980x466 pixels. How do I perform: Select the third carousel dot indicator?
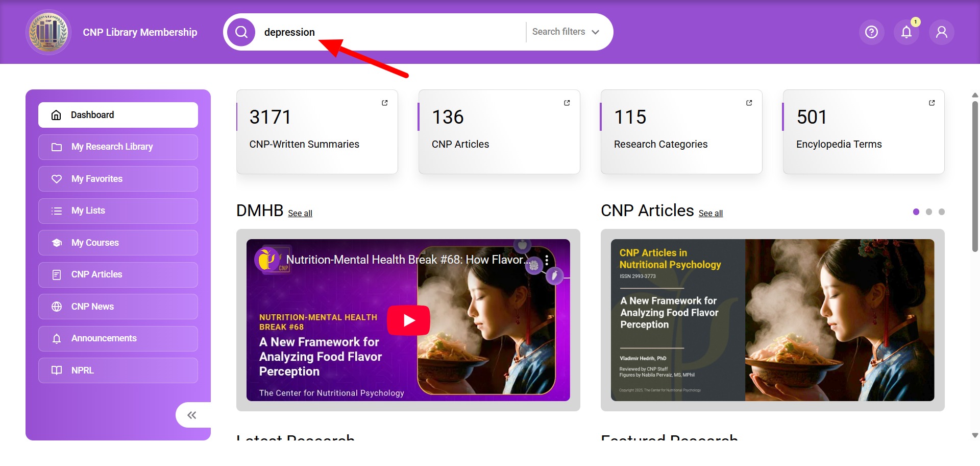pyautogui.click(x=942, y=212)
